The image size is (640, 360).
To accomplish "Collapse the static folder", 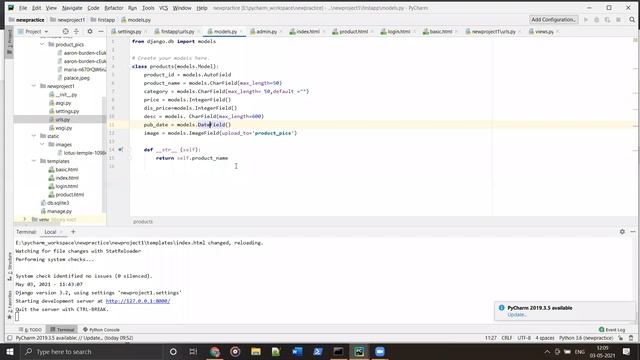I will (34, 136).
